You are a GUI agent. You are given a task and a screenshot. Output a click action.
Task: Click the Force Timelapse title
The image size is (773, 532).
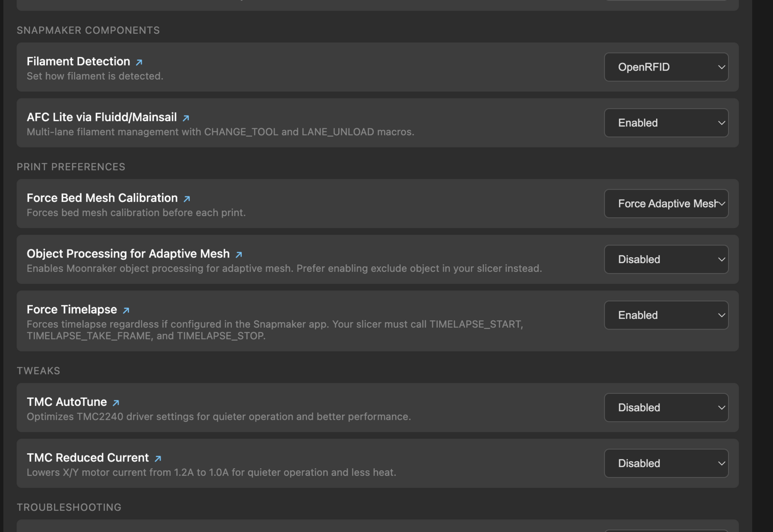72,309
